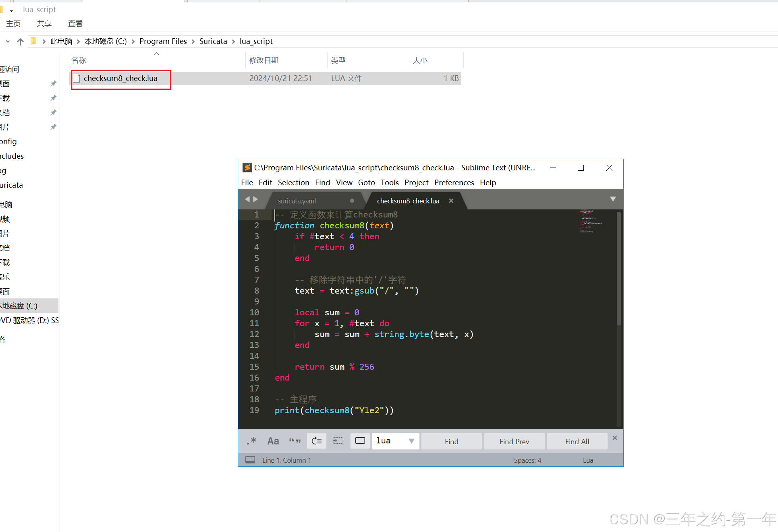Toggle highlight matches option
778x532 pixels.
(x=360, y=441)
